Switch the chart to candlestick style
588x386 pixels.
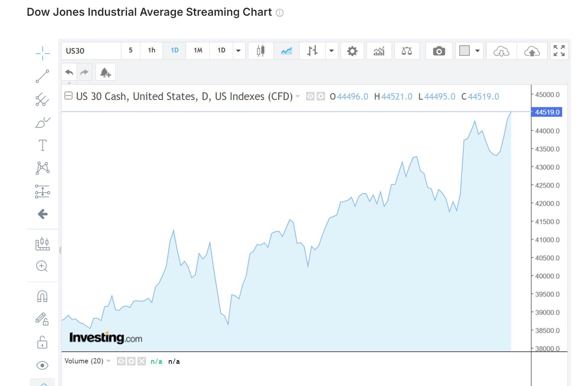pos(261,51)
